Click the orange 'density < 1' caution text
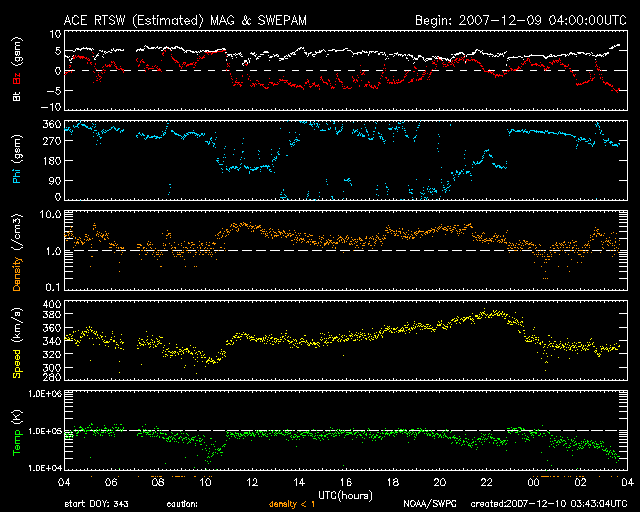The width and height of the screenshot is (640, 512). pyautogui.click(x=292, y=504)
